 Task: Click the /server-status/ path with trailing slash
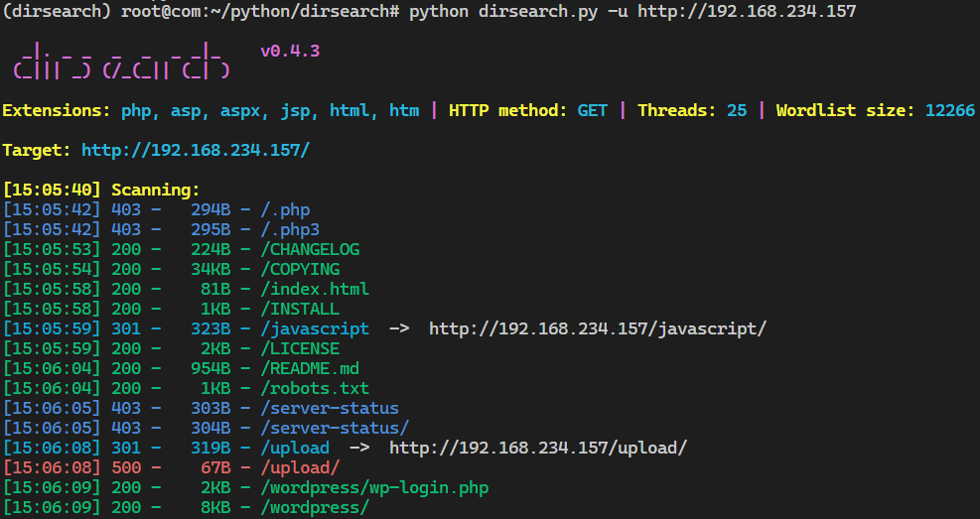[x=335, y=429]
